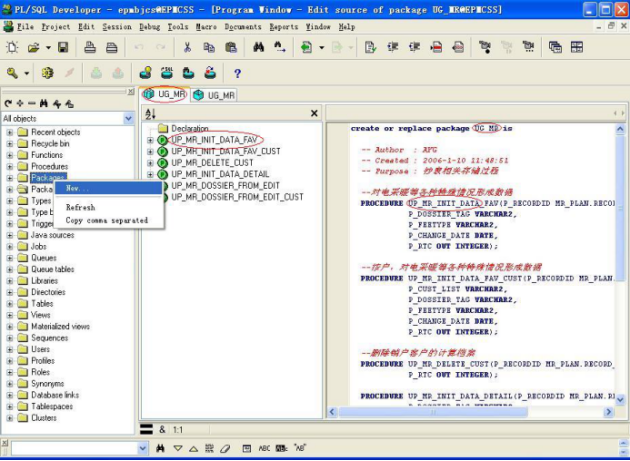Click into the bottom search text field
Viewport: 630px width, 461px height.
74,448
